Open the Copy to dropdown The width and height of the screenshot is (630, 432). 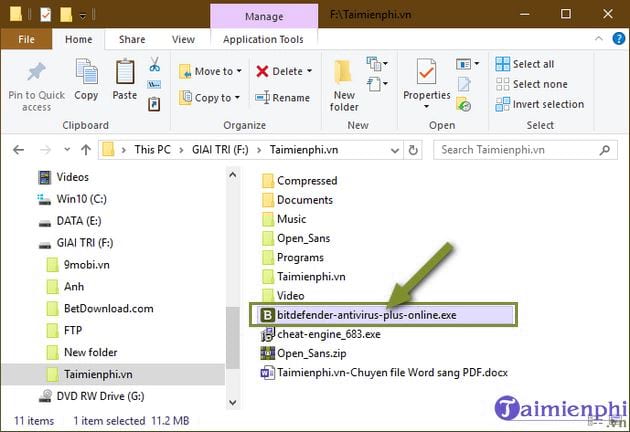pos(210,98)
